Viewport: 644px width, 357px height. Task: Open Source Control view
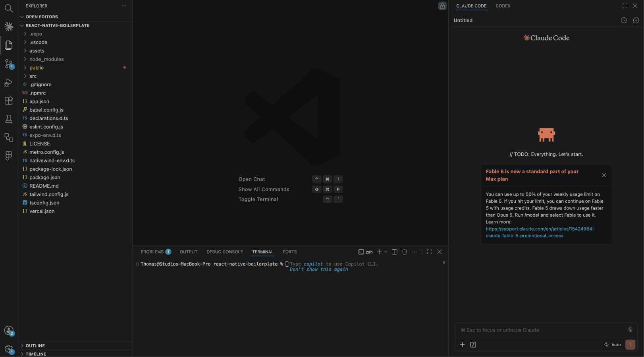point(8,64)
